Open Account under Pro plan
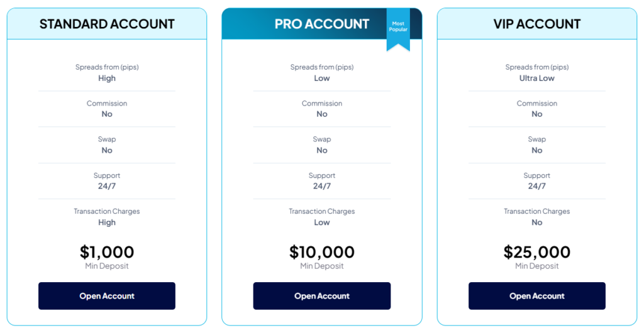 click(x=322, y=296)
